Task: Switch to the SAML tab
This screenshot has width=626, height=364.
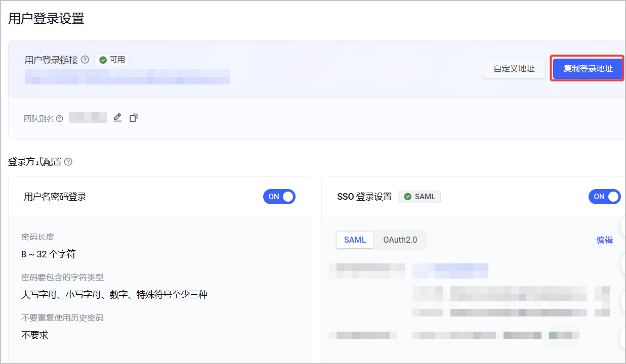Action: 355,240
